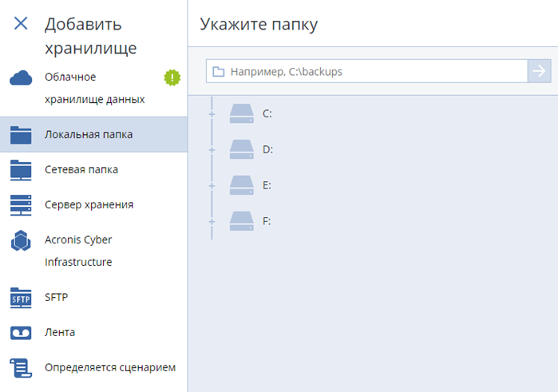
Task: Expand the F: drive tree node
Action: [x=212, y=221]
